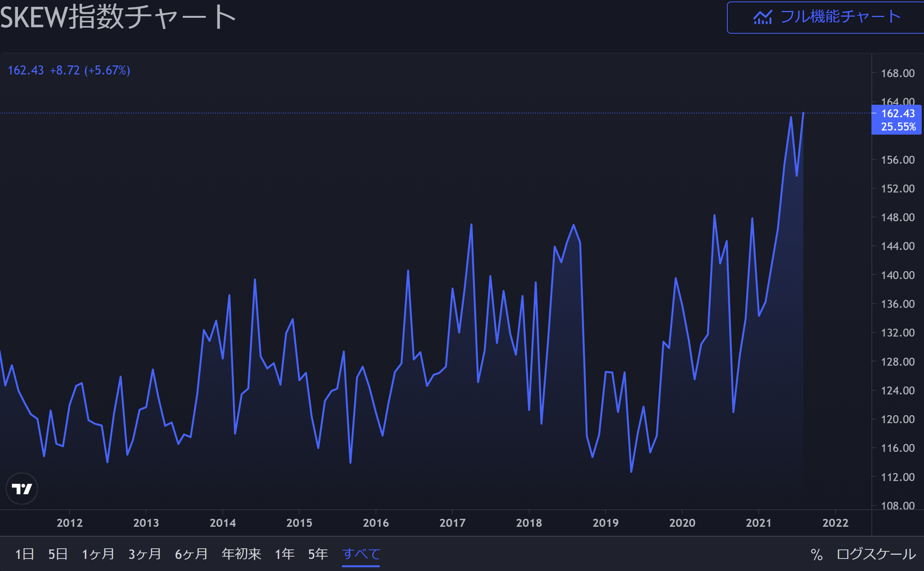Viewport: 924px width, 571px height.
Task: Click the 2021 time axis label
Action: point(758,523)
